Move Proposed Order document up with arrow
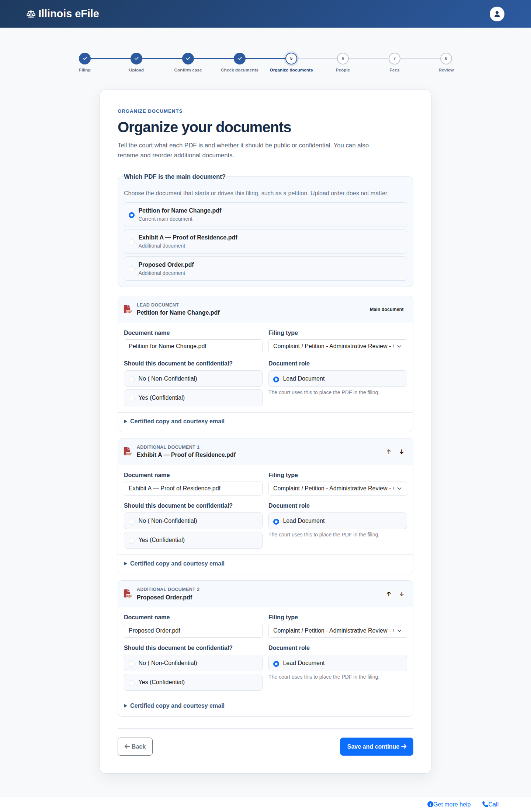The width and height of the screenshot is (531, 812). pos(389,594)
